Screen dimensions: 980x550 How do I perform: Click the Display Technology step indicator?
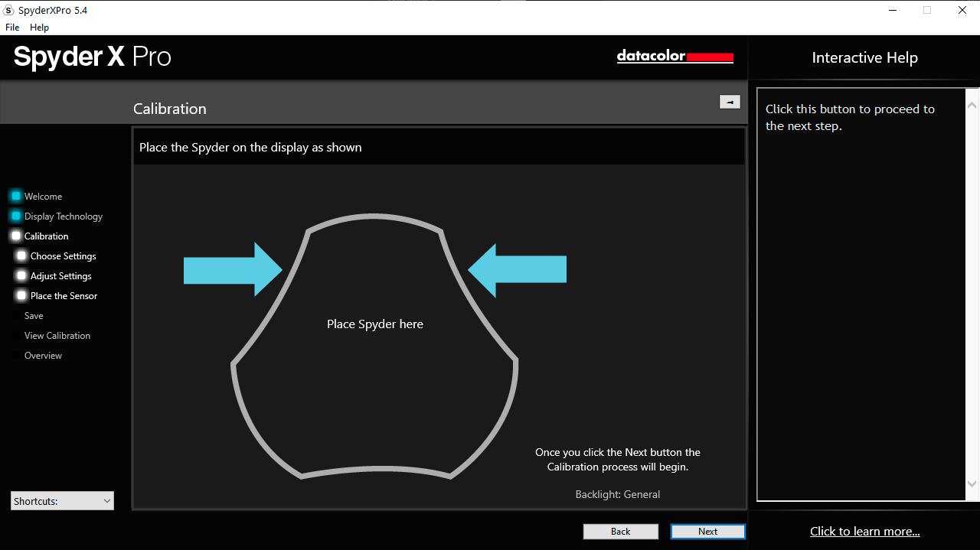tap(16, 216)
